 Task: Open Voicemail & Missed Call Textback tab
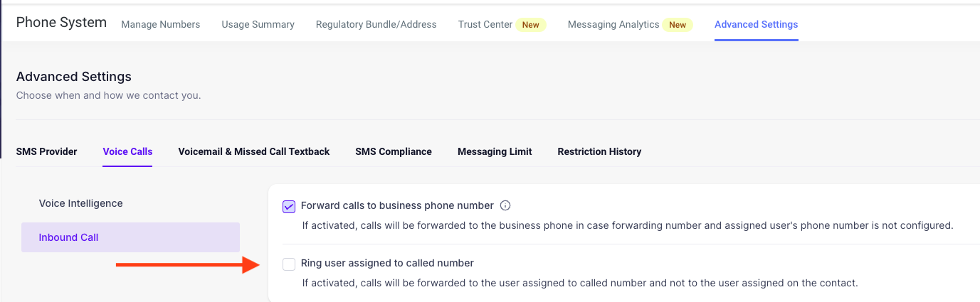pos(254,151)
